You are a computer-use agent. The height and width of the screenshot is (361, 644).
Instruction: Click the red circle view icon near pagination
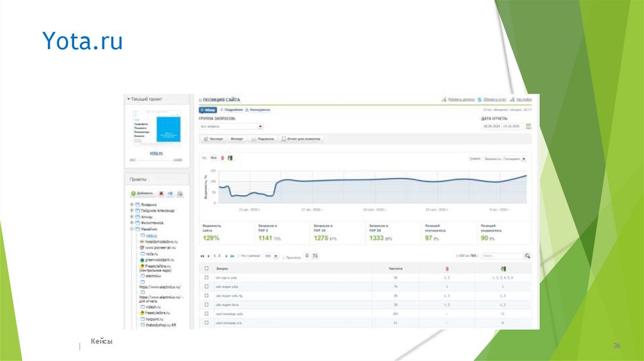(307, 256)
